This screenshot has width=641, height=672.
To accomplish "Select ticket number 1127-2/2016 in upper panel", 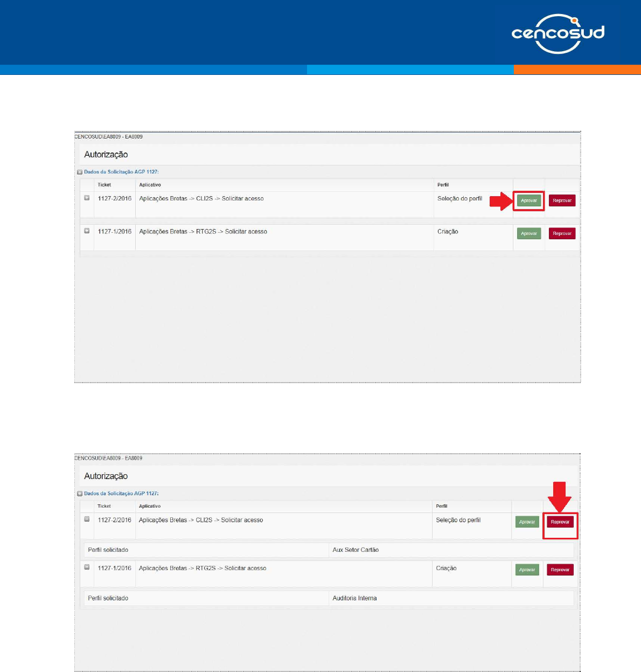I will click(115, 198).
